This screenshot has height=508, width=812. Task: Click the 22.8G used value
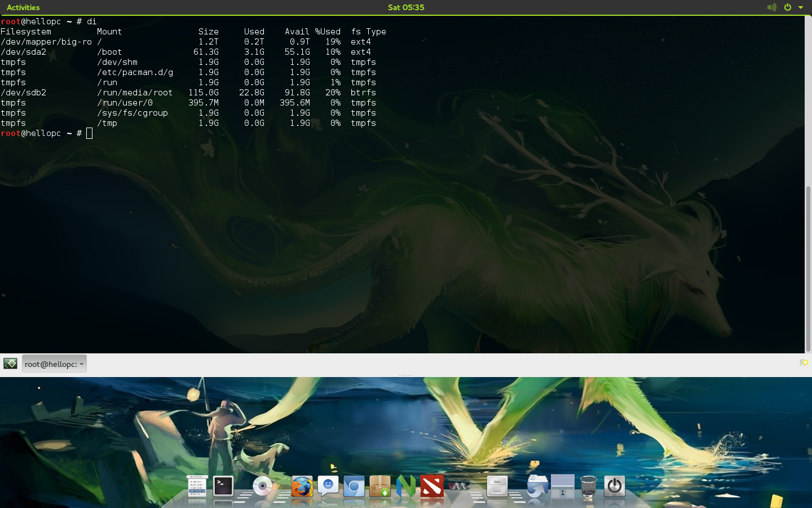(252, 93)
